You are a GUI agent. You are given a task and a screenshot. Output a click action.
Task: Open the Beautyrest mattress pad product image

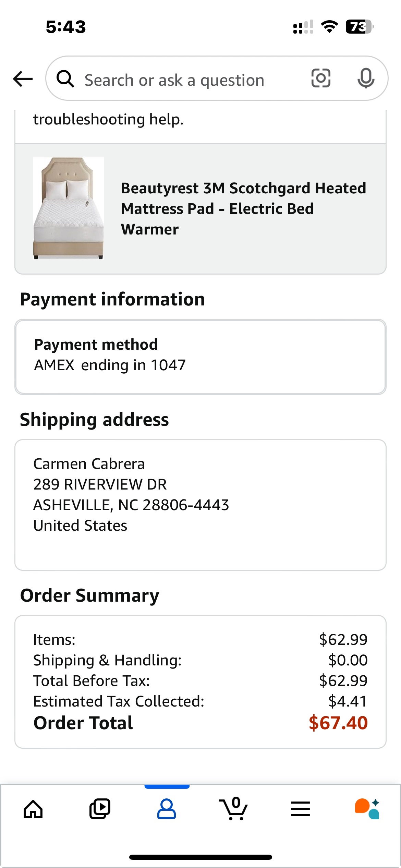tap(69, 208)
